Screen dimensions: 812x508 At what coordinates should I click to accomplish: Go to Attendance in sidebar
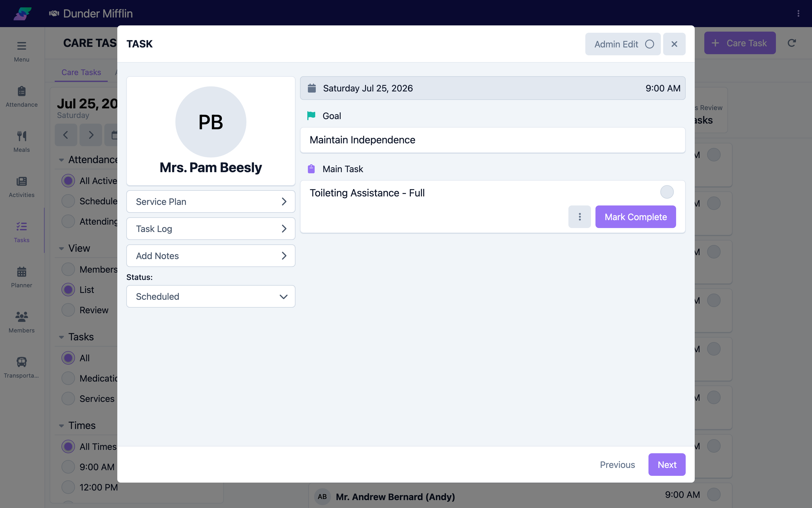(21, 97)
